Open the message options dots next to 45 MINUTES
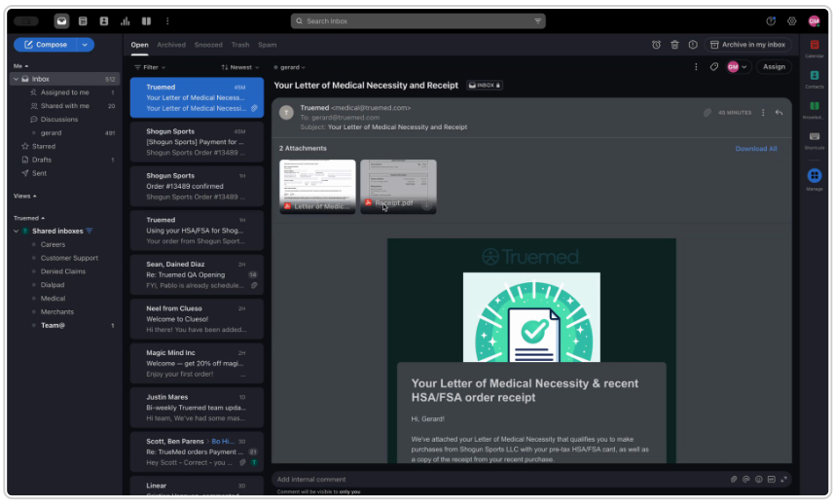This screenshot has width=834, height=504. [763, 113]
